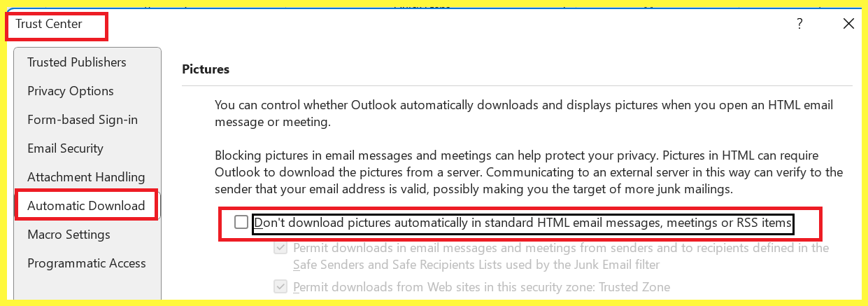This screenshot has height=306, width=868.
Task: Select the Automatic Download category
Action: tap(86, 206)
